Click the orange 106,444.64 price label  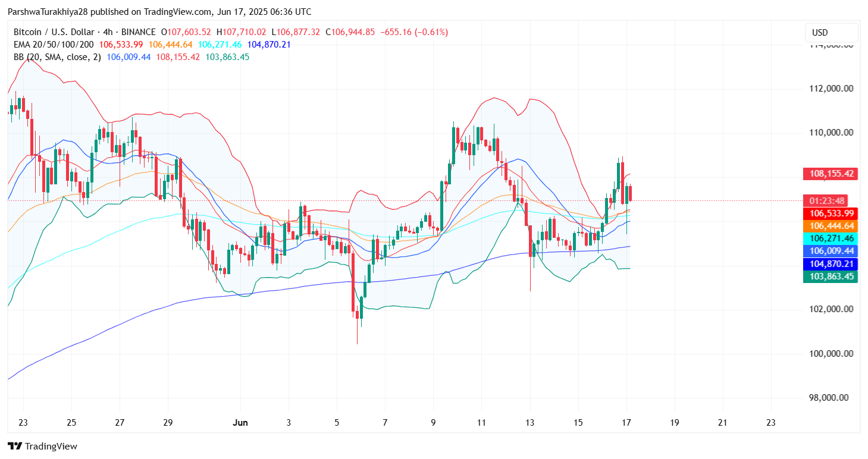[x=831, y=226]
